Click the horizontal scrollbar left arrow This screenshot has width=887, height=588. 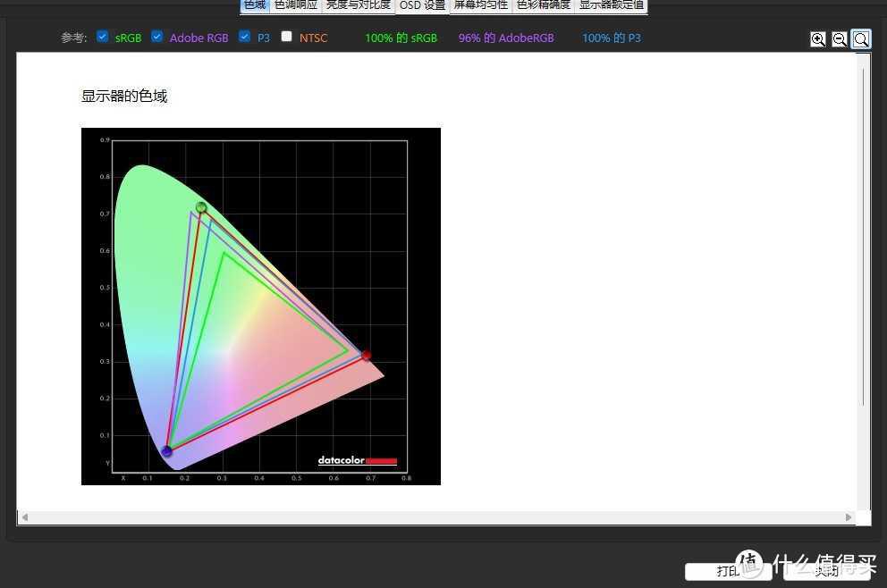pyautogui.click(x=25, y=517)
